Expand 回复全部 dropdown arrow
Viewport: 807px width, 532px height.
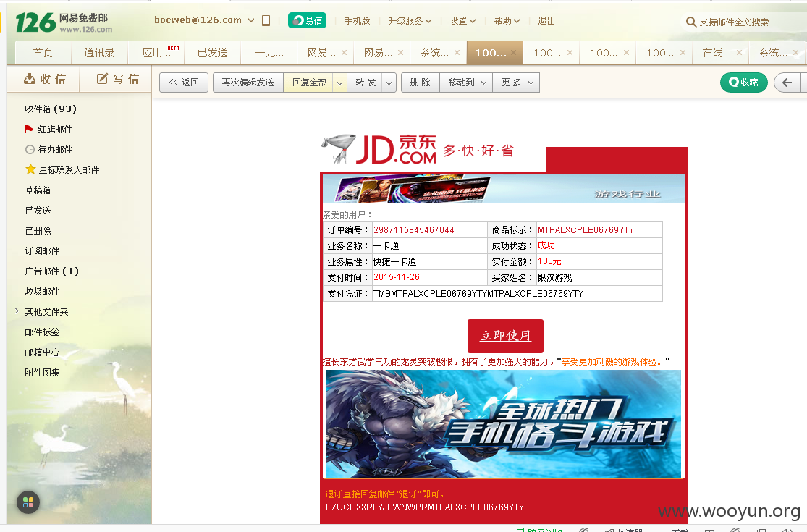tap(339, 83)
